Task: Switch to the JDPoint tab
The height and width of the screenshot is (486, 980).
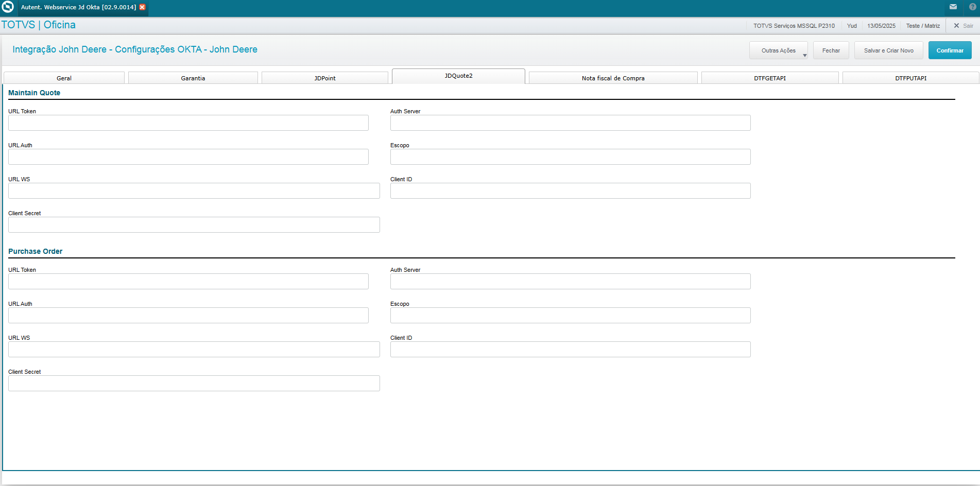Action: 325,78
